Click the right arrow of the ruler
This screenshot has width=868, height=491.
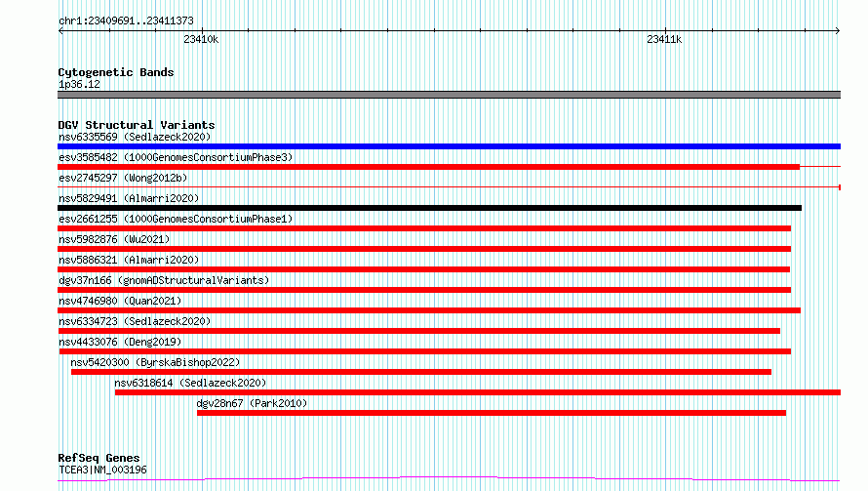point(838,30)
